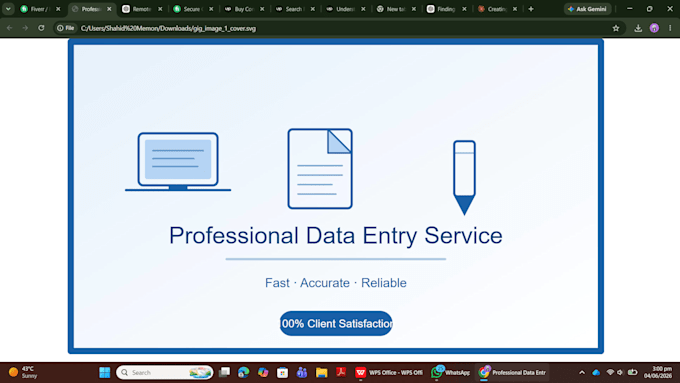Bookmark this page with the star icon
Screen dimensions: 680x383
pyautogui.click(x=616, y=28)
